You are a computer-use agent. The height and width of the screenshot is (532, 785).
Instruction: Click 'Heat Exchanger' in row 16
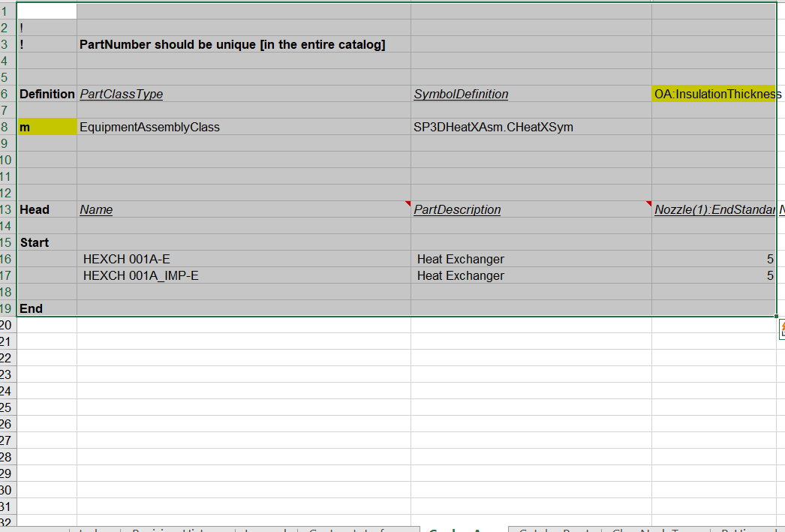(531, 259)
